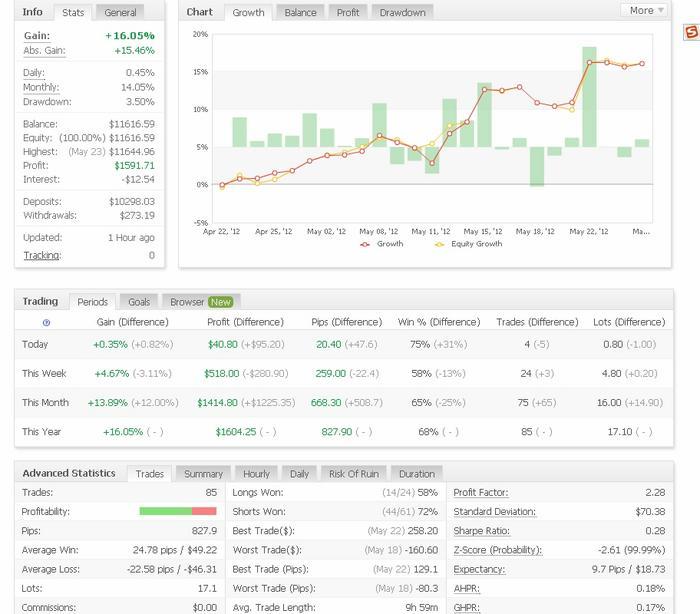
Task: Click the orange S icon at top right
Action: tap(691, 33)
